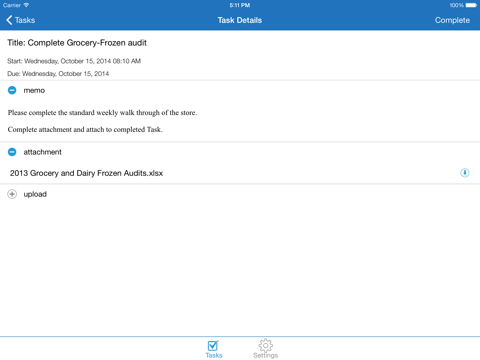The image size is (480, 360).
Task: Open 2013 Grocery and Dairy Frozen Audits.xlsx
Action: pyautogui.click(x=86, y=173)
